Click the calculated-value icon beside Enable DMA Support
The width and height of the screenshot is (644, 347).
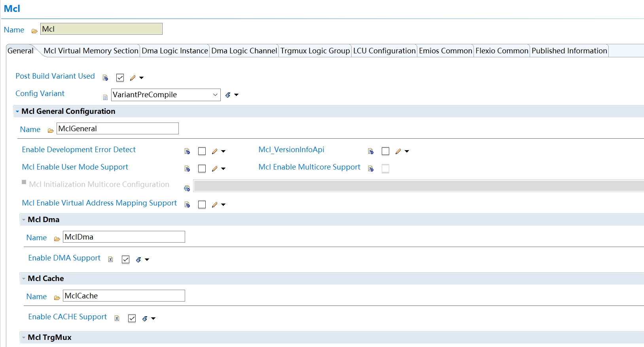[x=138, y=260]
